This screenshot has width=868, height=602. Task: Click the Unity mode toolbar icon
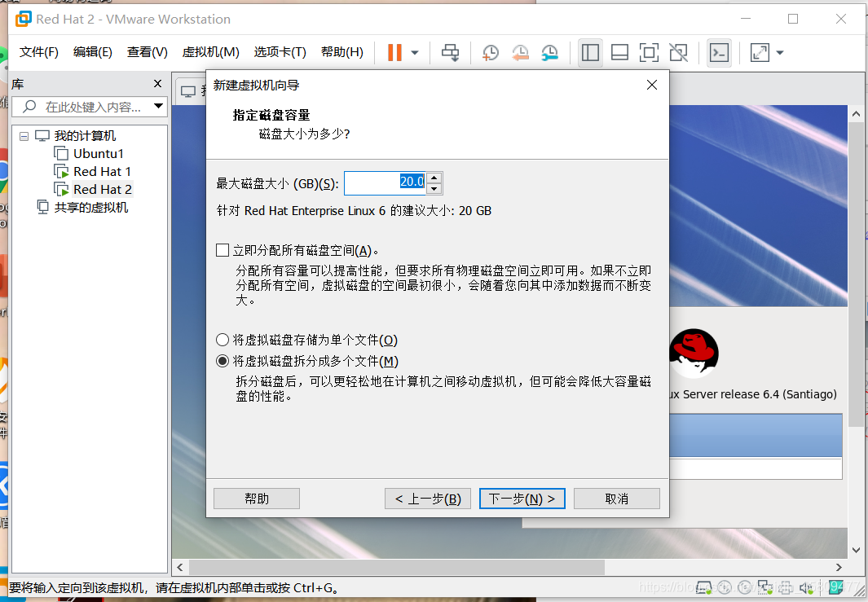pyautogui.click(x=678, y=53)
